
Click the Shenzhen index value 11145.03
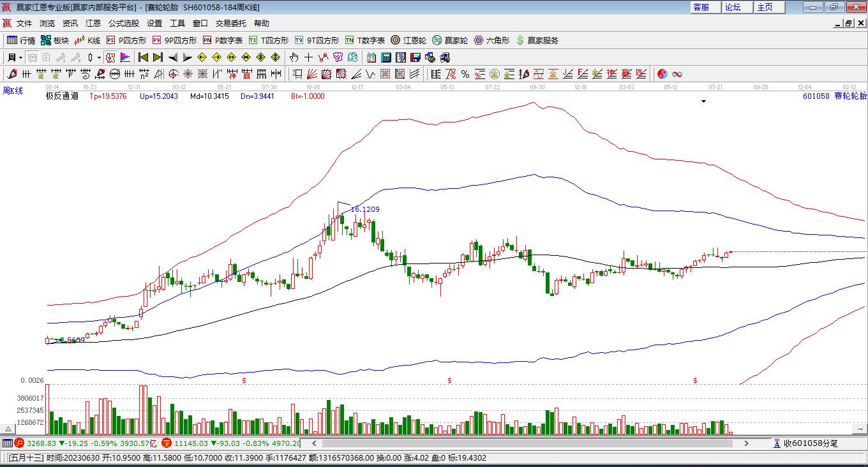pos(191,443)
